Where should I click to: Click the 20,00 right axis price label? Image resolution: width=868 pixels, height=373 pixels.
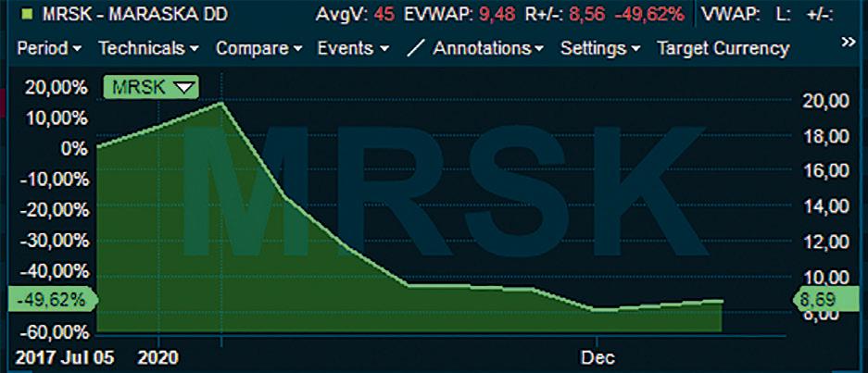824,101
